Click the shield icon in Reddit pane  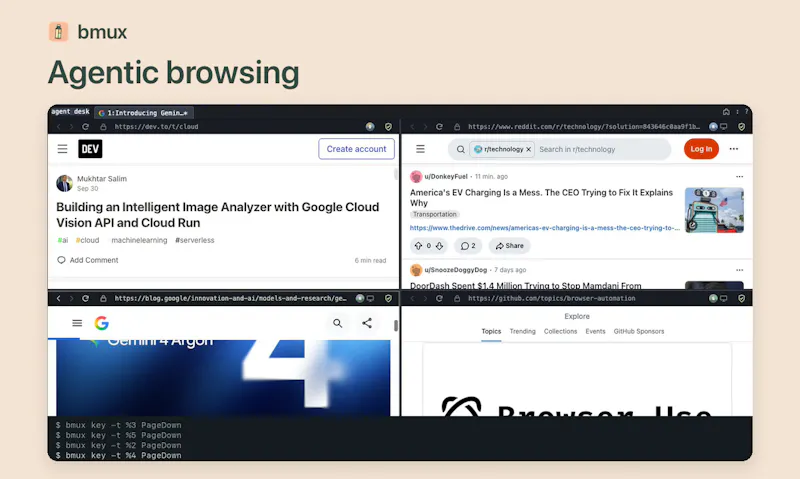tap(742, 127)
